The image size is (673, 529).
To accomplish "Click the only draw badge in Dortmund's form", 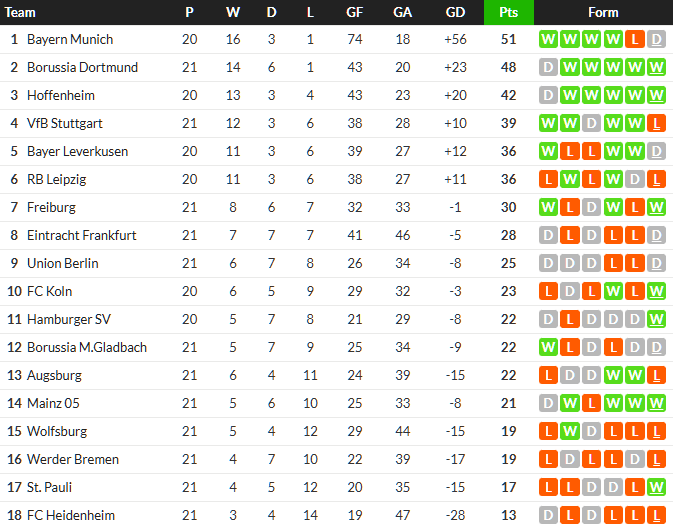I will point(548,67).
